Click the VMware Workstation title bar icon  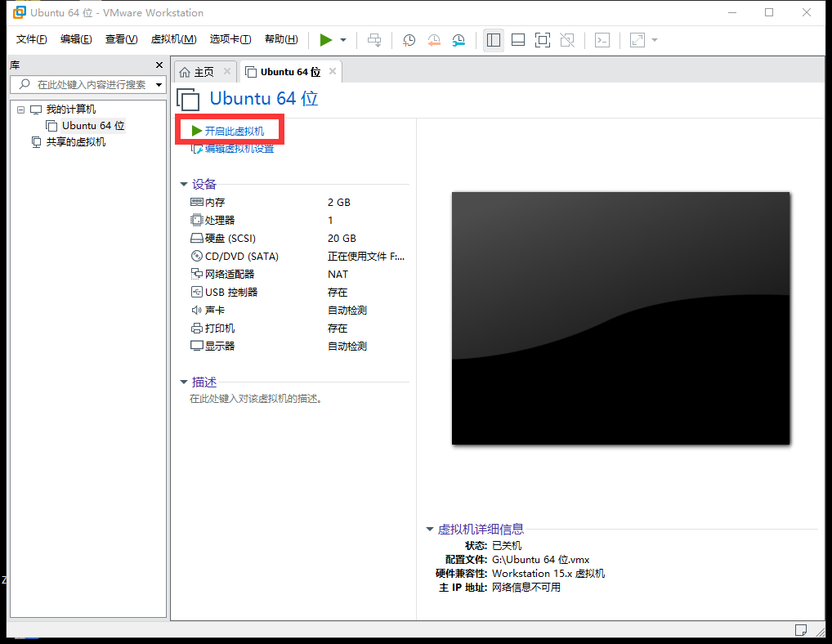[x=20, y=12]
